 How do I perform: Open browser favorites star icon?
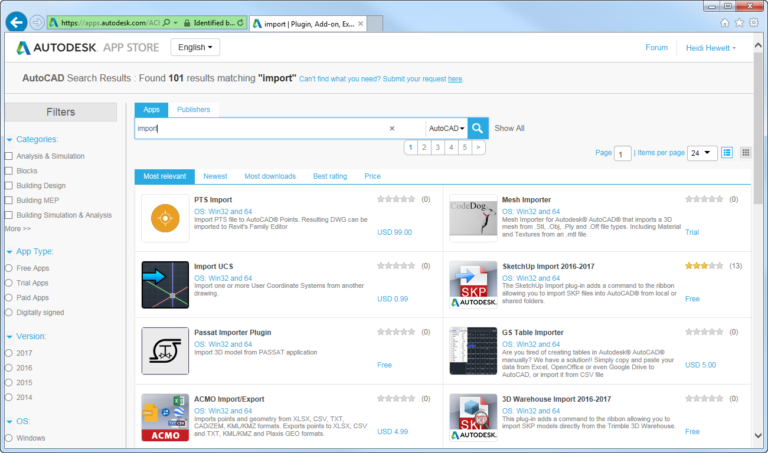[739, 23]
